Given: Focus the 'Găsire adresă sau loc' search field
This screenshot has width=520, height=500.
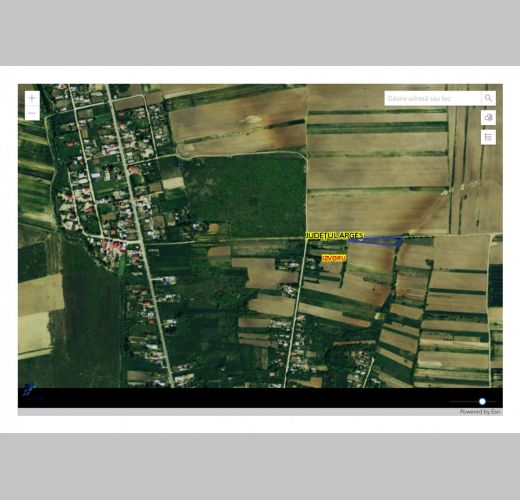Looking at the screenshot, I should point(433,98).
